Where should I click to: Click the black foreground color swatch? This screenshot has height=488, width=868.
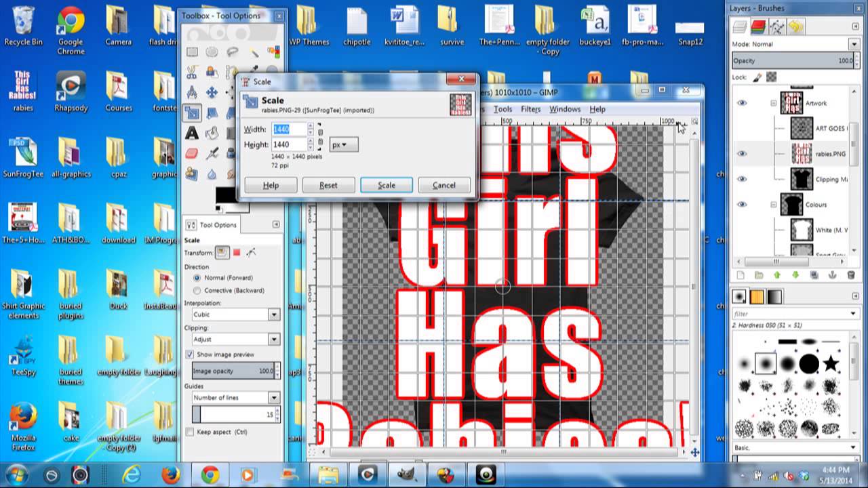tap(226, 195)
